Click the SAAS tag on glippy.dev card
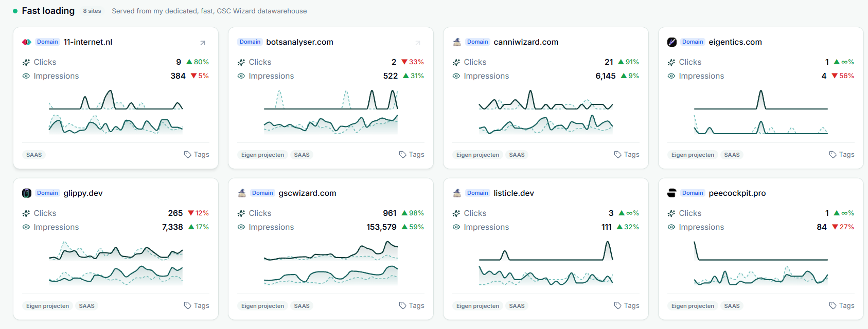The width and height of the screenshot is (868, 329). [86, 306]
